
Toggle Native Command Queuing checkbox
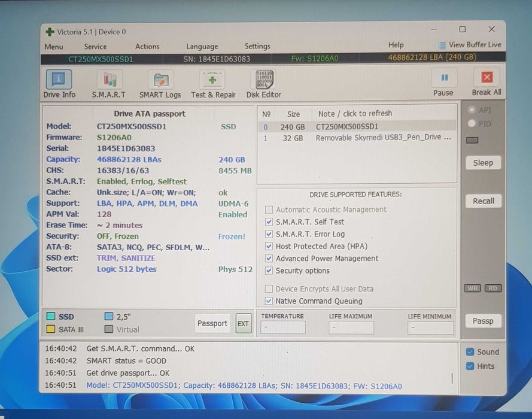(269, 301)
